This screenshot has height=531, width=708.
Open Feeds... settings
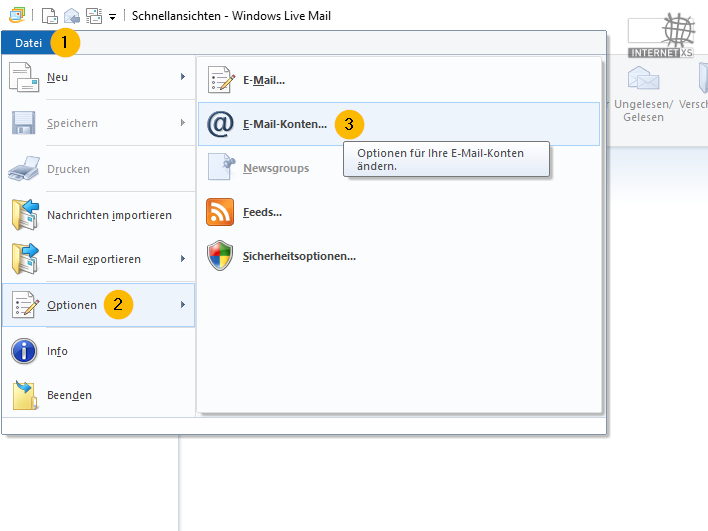[399, 212]
